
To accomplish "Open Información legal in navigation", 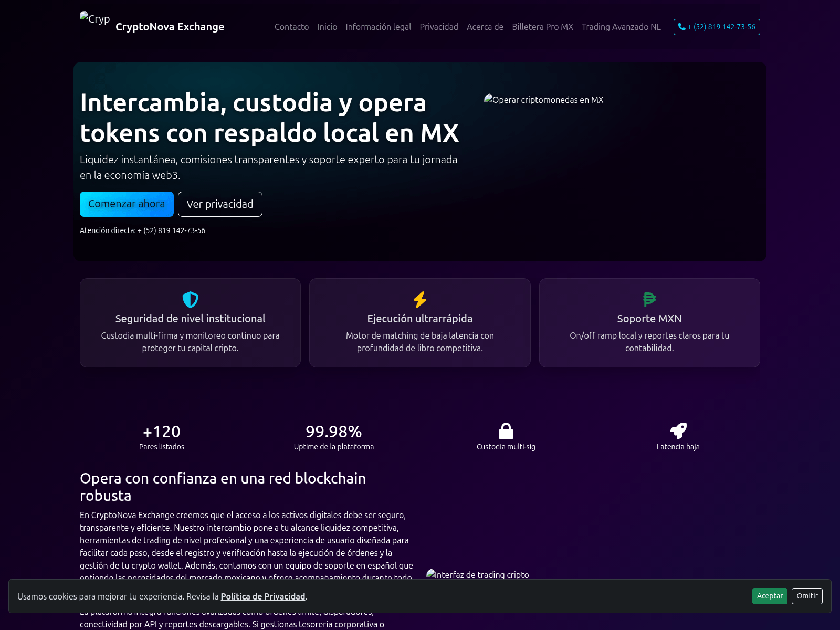I will pyautogui.click(x=378, y=27).
